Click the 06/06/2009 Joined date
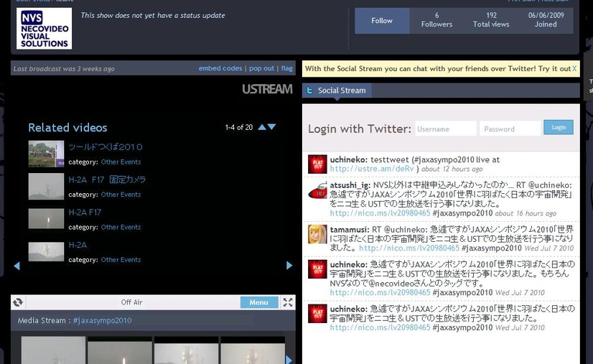This screenshot has width=593, height=364. (546, 20)
